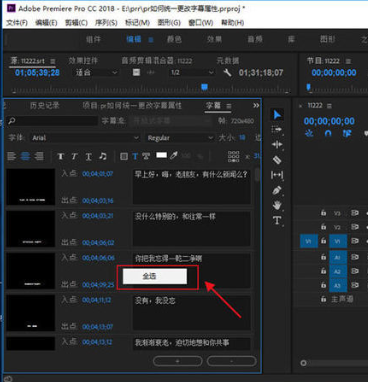The image size is (368, 382).
Task: Apply italic caption text style
Action: coord(74,156)
